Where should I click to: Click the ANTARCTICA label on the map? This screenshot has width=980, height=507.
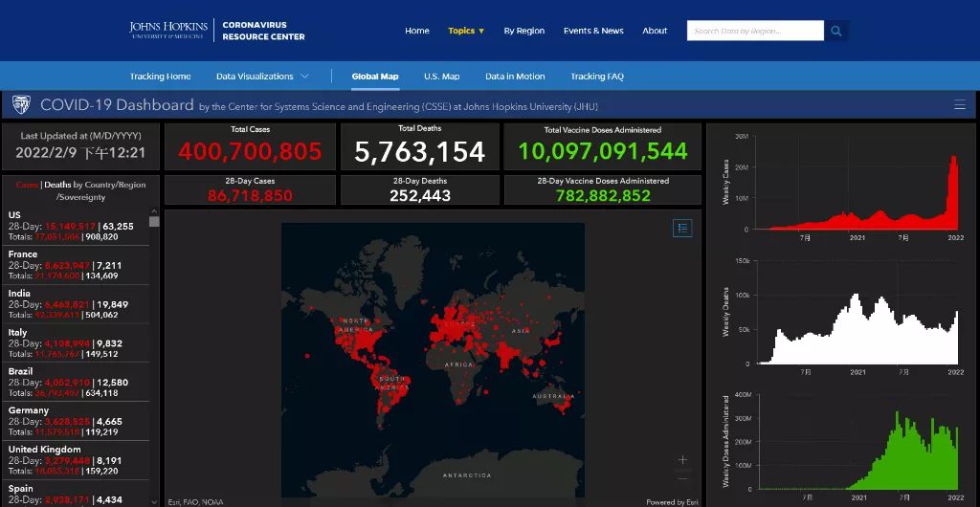point(467,475)
